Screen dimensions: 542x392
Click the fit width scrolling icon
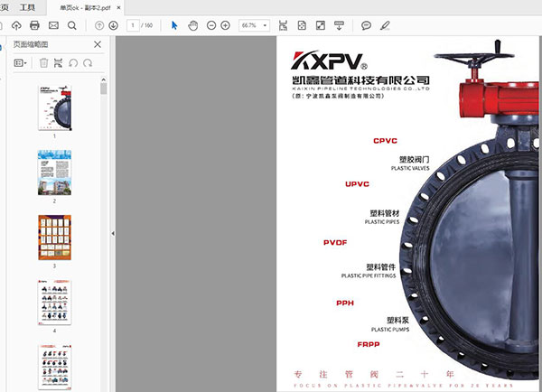(x=283, y=25)
